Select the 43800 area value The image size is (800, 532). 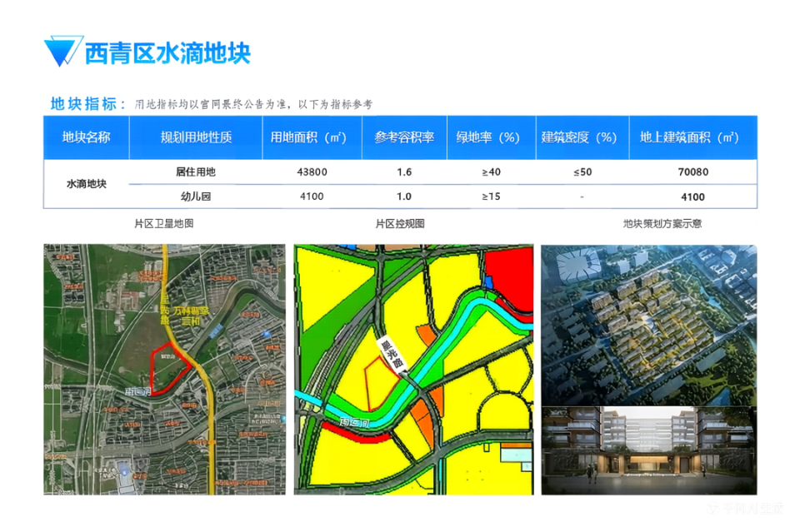312,172
